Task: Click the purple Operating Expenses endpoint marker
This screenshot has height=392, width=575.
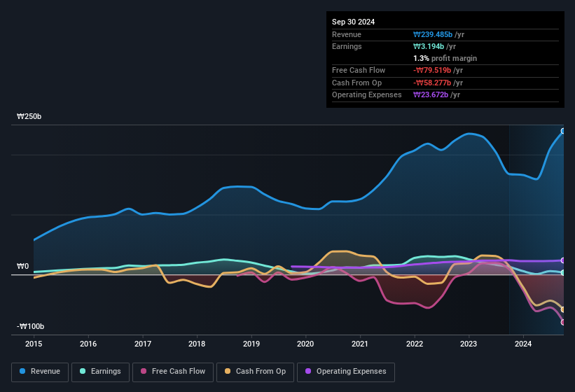Action: click(x=563, y=260)
